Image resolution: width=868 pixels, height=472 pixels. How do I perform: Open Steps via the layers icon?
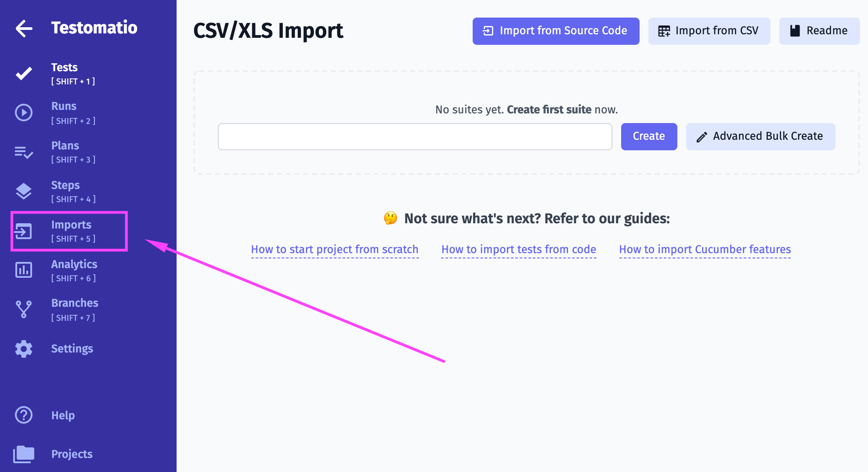click(24, 191)
